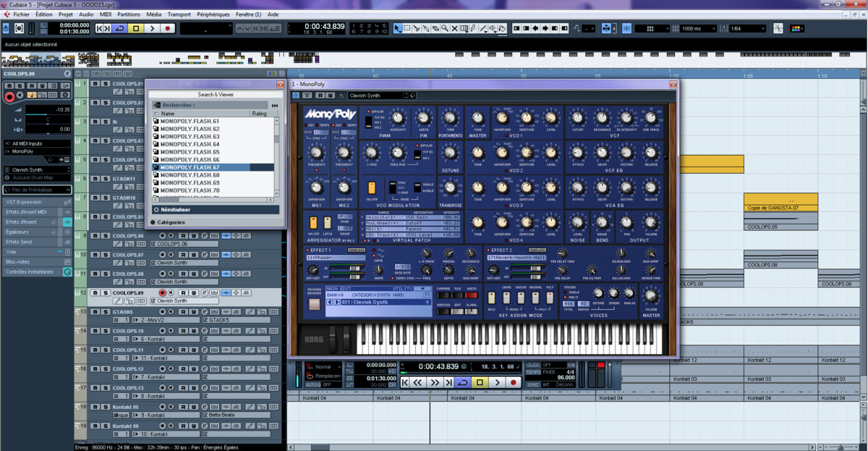Click the Read automation icon in MonoPoly header
868x451 pixels.
point(320,95)
